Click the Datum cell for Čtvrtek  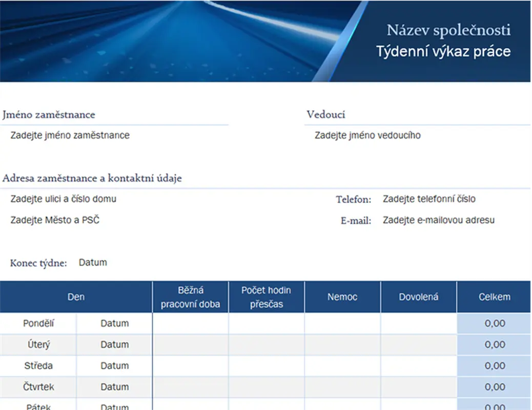[113, 387]
